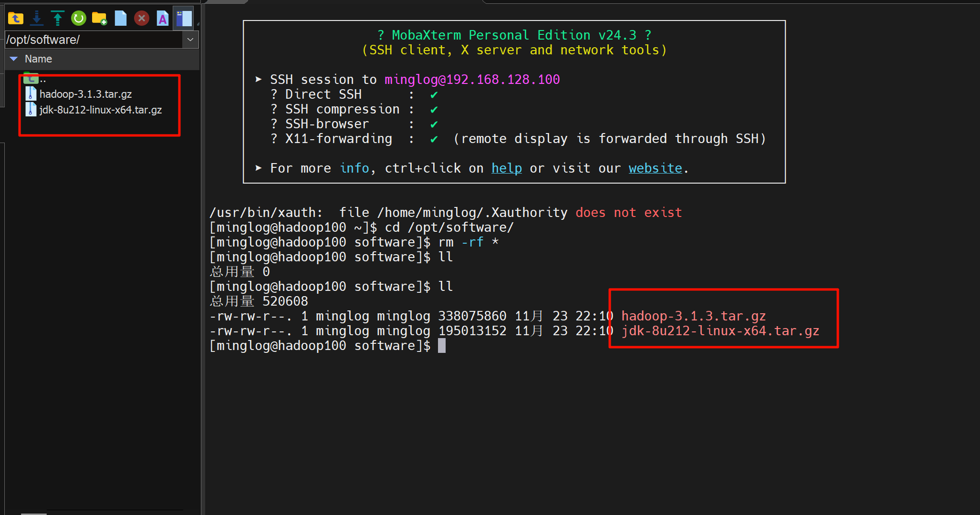Click the terminal cursor at last prompt

pos(442,346)
